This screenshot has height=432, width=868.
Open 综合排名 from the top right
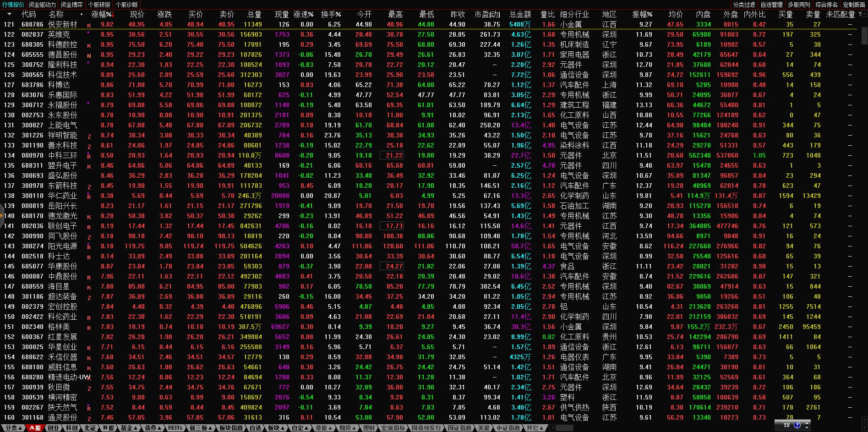click(826, 5)
